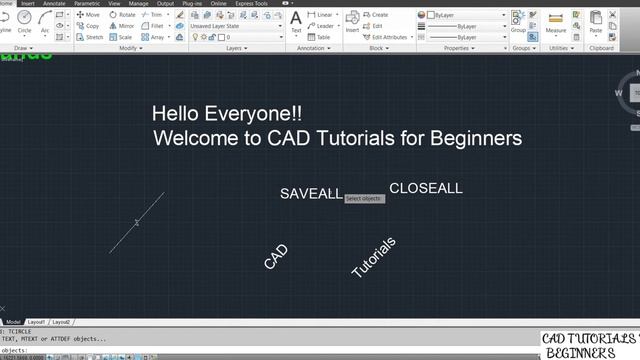Image resolution: width=640 pixels, height=360 pixels.
Task: Click Create block
Action: tap(376, 15)
